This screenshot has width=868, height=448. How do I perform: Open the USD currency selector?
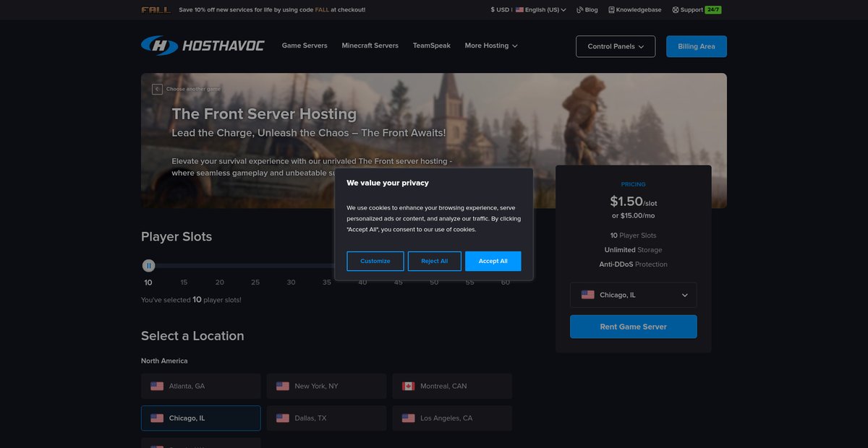(x=500, y=10)
